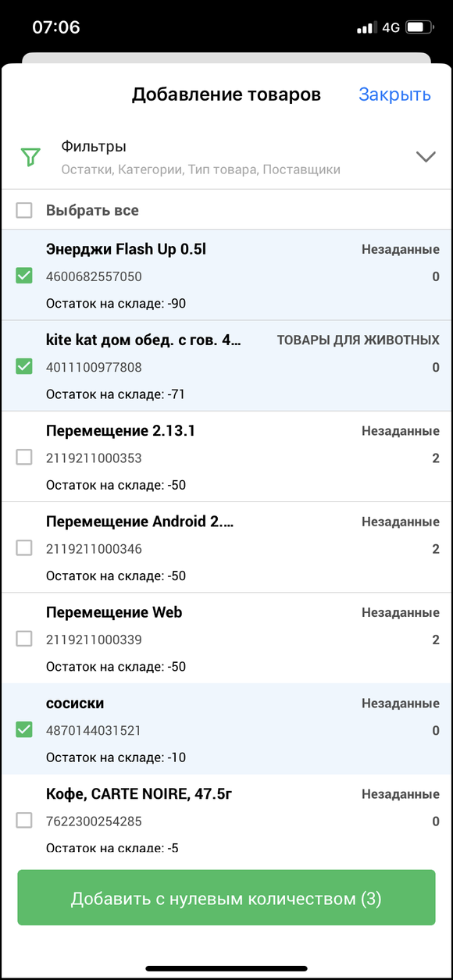
Task: Uncheck Энерджи Flash Up 0.5l checkbox
Action: [x=24, y=276]
